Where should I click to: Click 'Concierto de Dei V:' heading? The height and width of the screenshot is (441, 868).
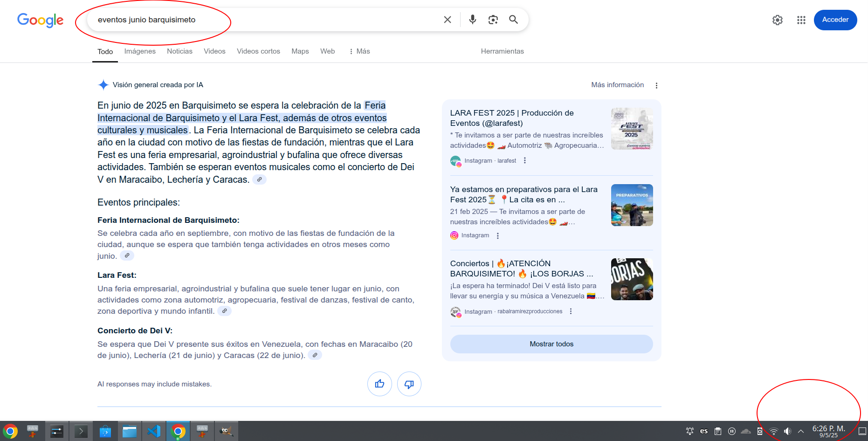click(135, 331)
